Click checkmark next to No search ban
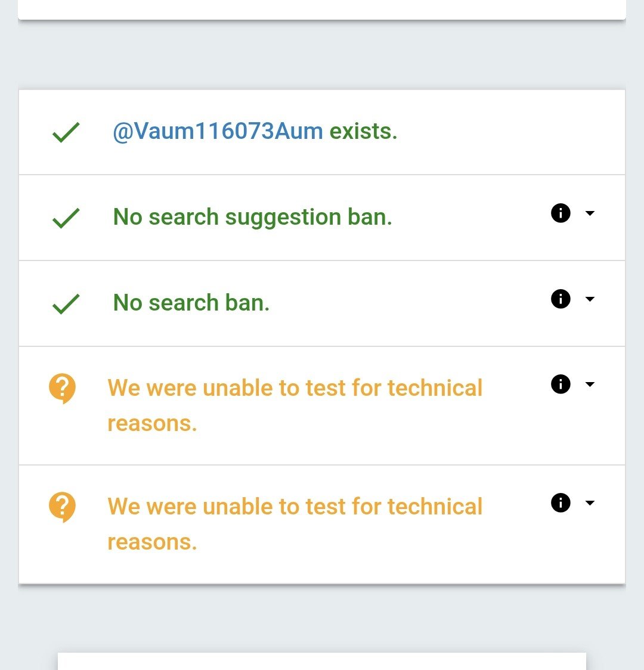 (x=66, y=304)
